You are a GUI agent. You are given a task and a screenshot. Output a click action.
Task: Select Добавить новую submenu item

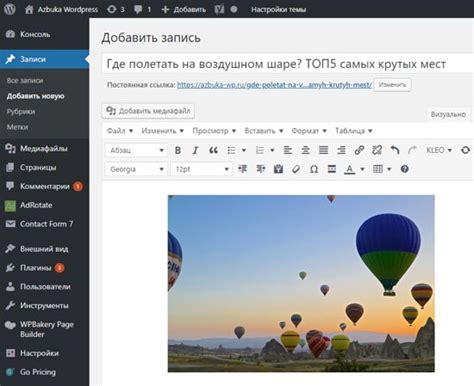(x=35, y=96)
